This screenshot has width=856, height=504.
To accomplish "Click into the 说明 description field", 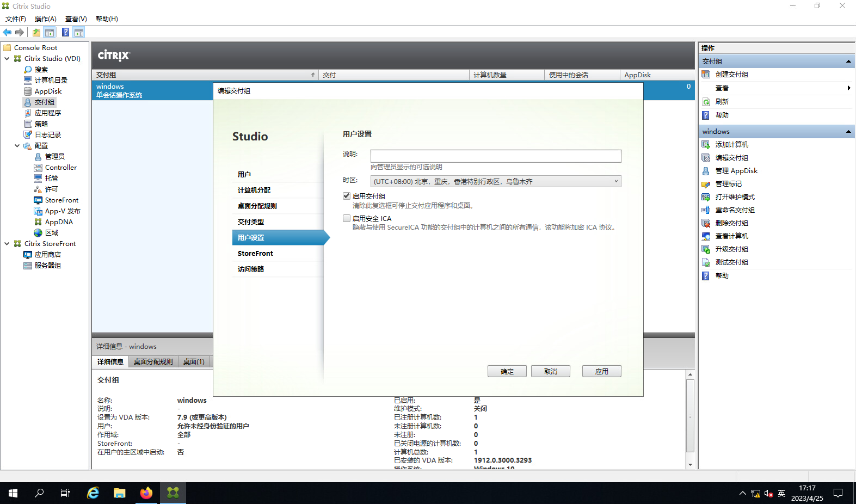I will click(x=495, y=156).
